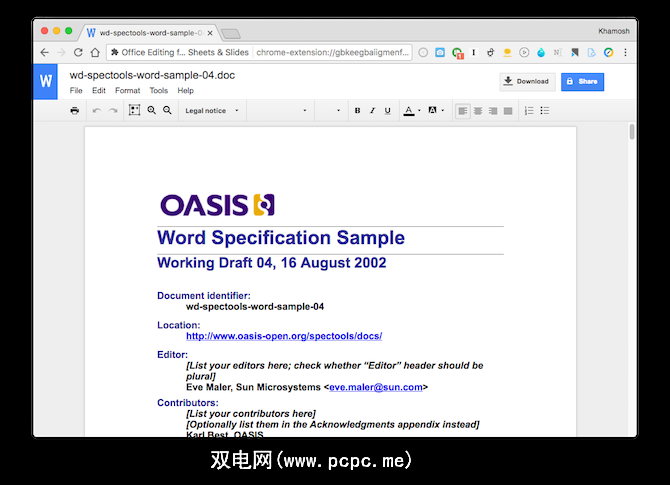Insert a bulleted list
This screenshot has width=670, height=485.
544,111
